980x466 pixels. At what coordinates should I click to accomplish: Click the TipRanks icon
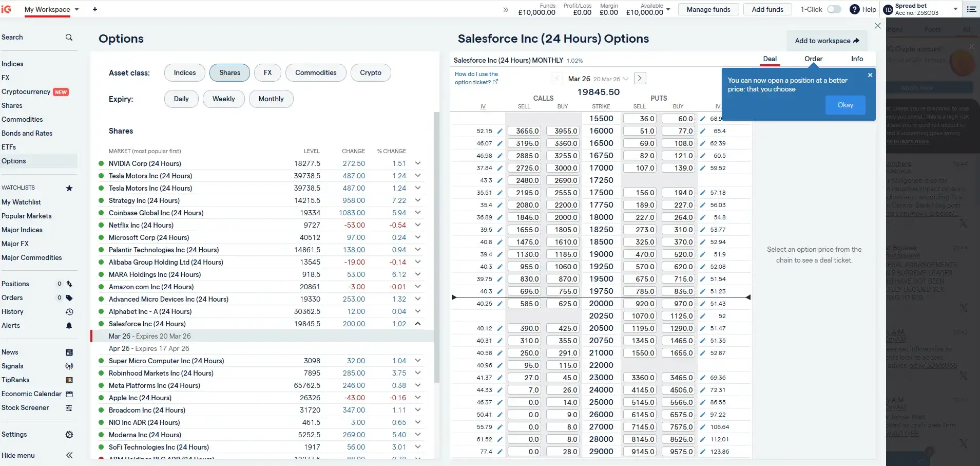(x=69, y=380)
